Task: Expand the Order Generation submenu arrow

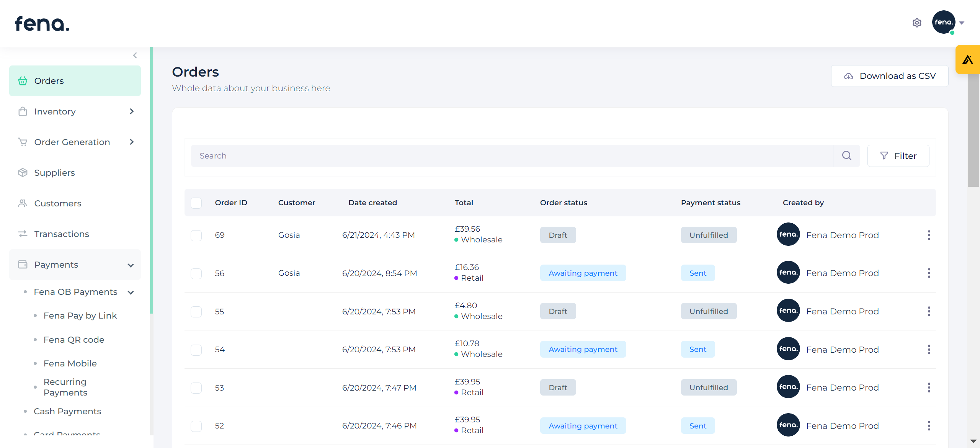Action: [x=132, y=142]
